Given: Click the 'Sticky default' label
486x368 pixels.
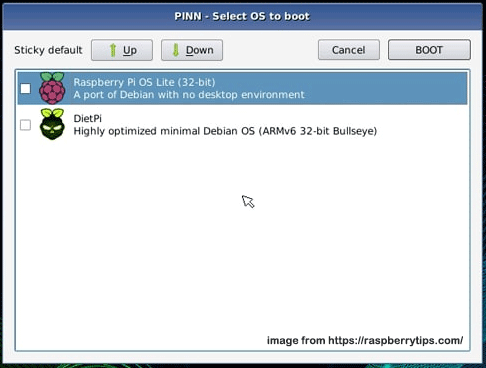Looking at the screenshot, I should 48,50.
